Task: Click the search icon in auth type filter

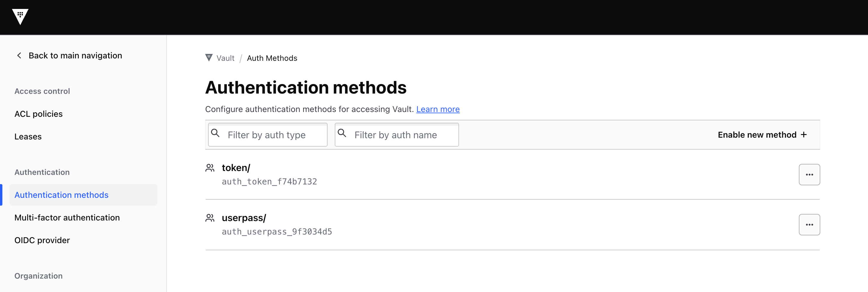Action: [215, 133]
